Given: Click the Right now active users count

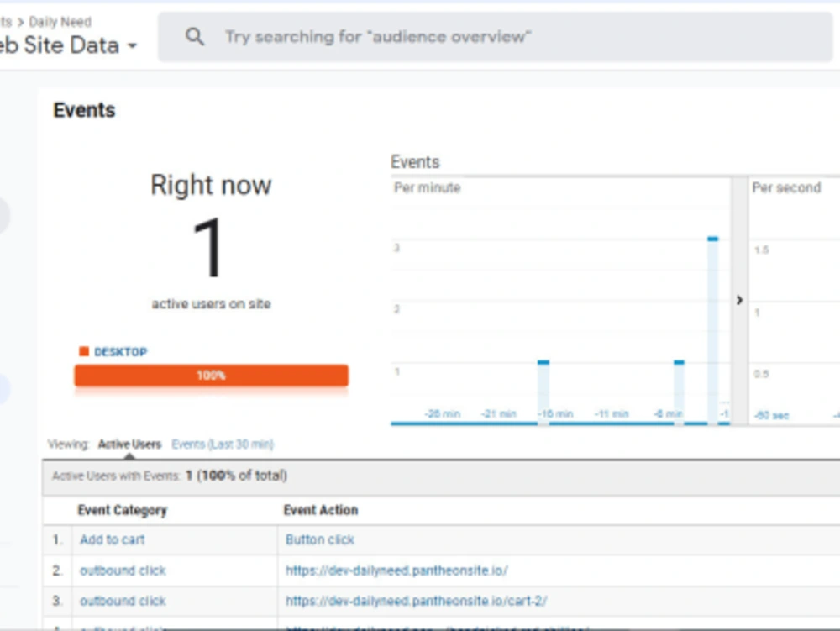Looking at the screenshot, I should (x=209, y=248).
